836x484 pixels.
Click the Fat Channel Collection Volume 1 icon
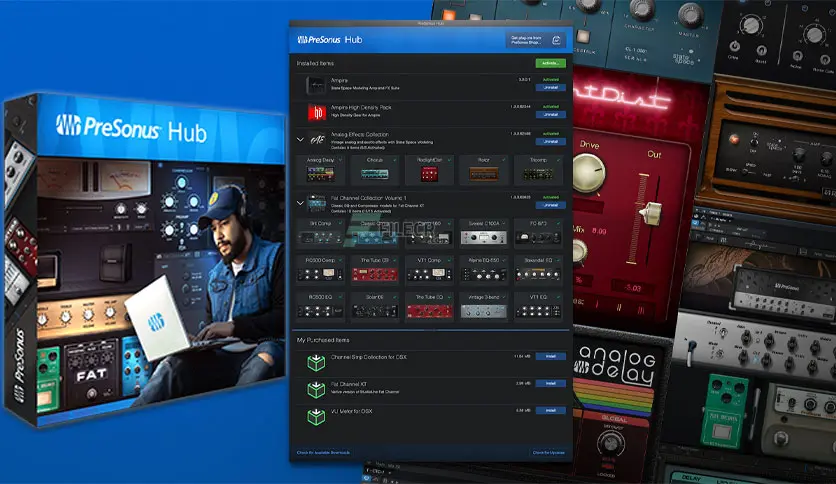(x=316, y=203)
